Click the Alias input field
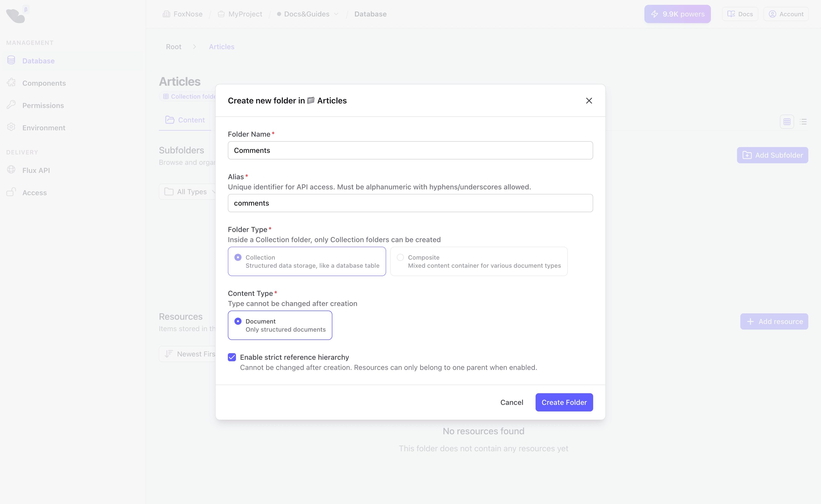Viewport: 821px width, 504px height. coord(410,203)
